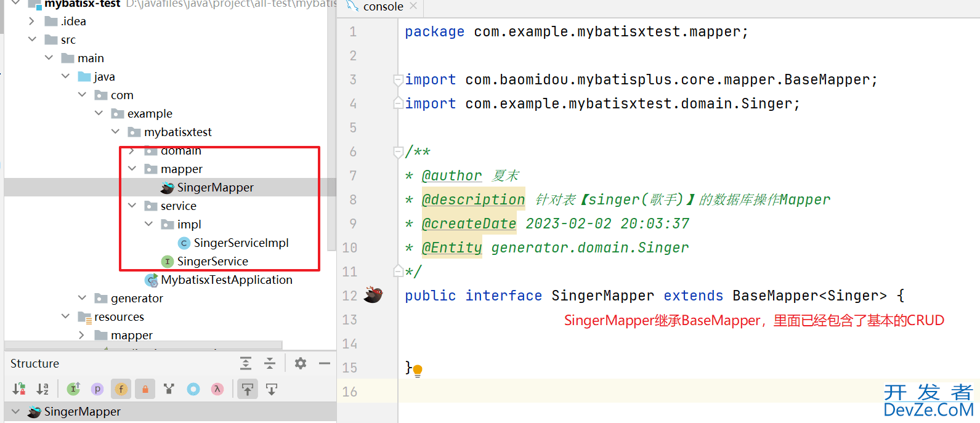Collapse SingerMapper node in Structure panel
Image resolution: width=980 pixels, height=423 pixels.
point(15,411)
